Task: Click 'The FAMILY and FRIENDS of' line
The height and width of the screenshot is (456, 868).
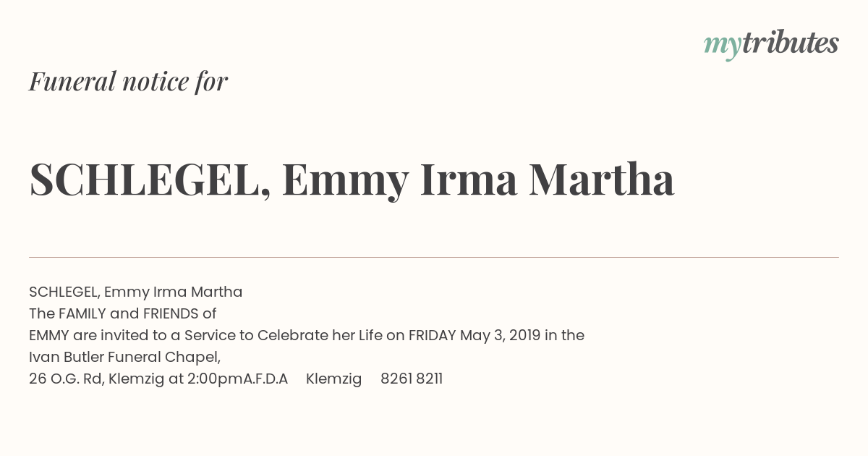Action: click(x=123, y=313)
